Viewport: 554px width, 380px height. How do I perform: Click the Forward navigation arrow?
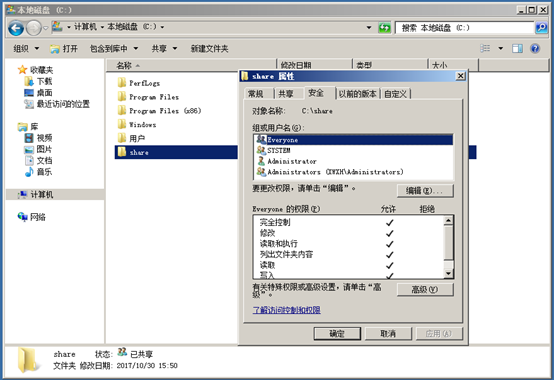click(34, 28)
